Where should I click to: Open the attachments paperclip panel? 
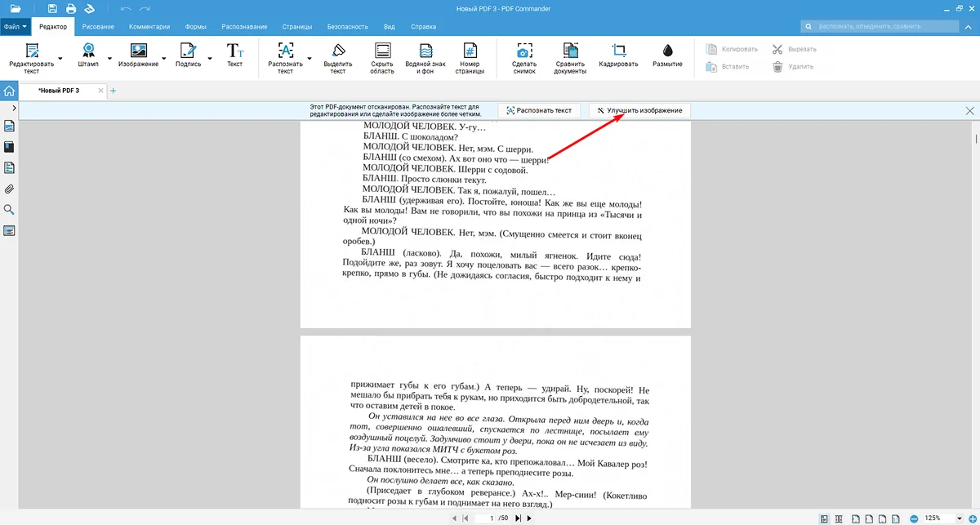pos(10,189)
